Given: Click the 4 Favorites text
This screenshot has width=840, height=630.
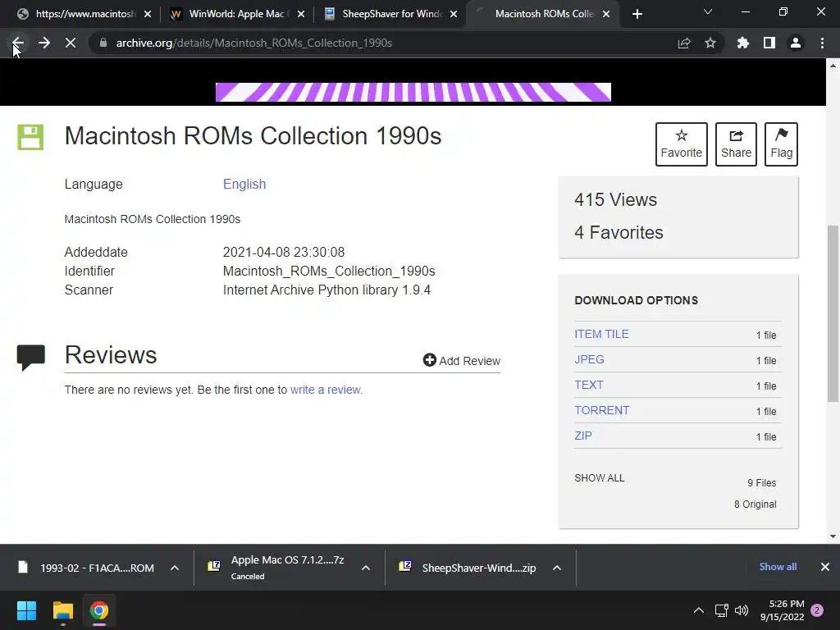Looking at the screenshot, I should [x=619, y=232].
